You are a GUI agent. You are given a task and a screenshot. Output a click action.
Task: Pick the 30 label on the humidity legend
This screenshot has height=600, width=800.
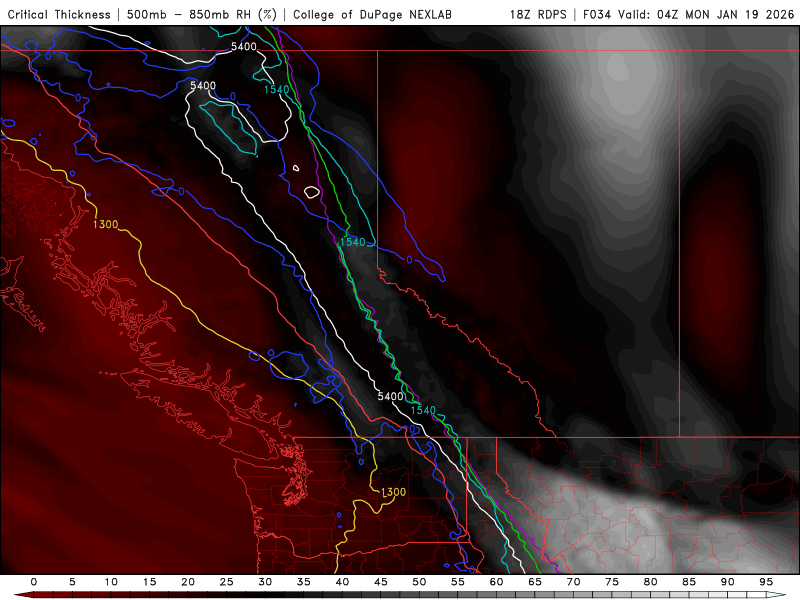[265, 582]
